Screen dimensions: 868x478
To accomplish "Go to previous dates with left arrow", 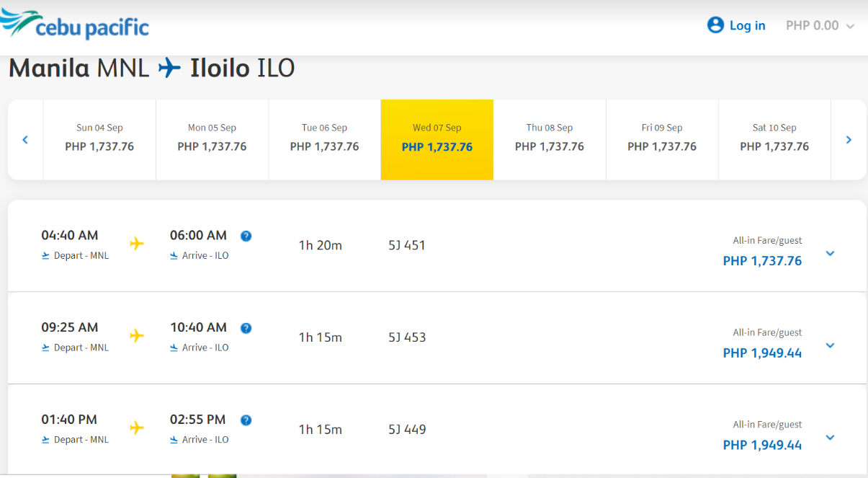I will tap(25, 140).
